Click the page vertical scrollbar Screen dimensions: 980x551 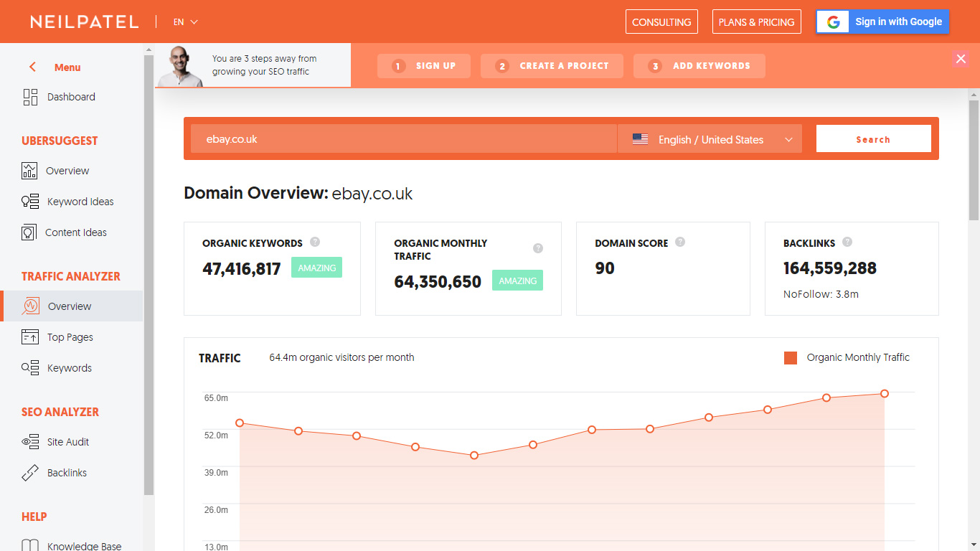point(974,159)
